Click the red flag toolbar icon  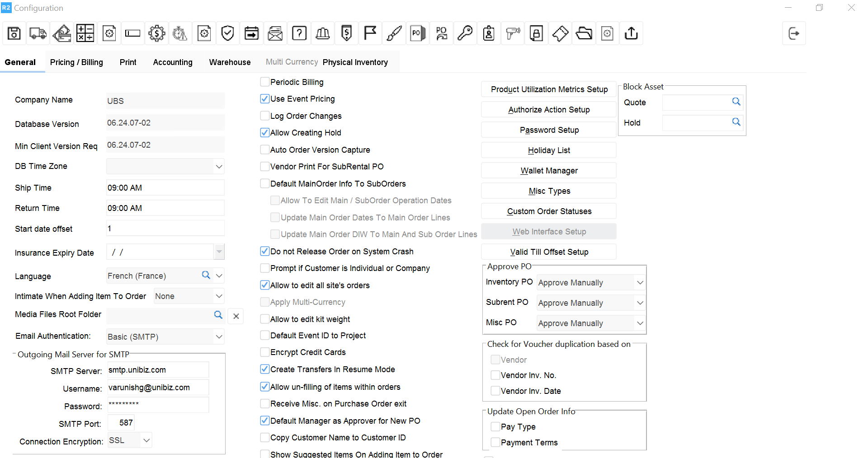[370, 33]
